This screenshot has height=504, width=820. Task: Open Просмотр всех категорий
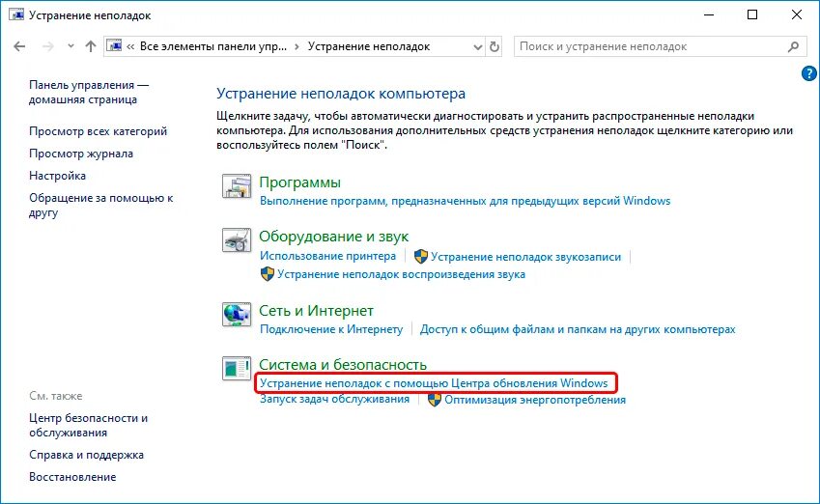(x=98, y=131)
